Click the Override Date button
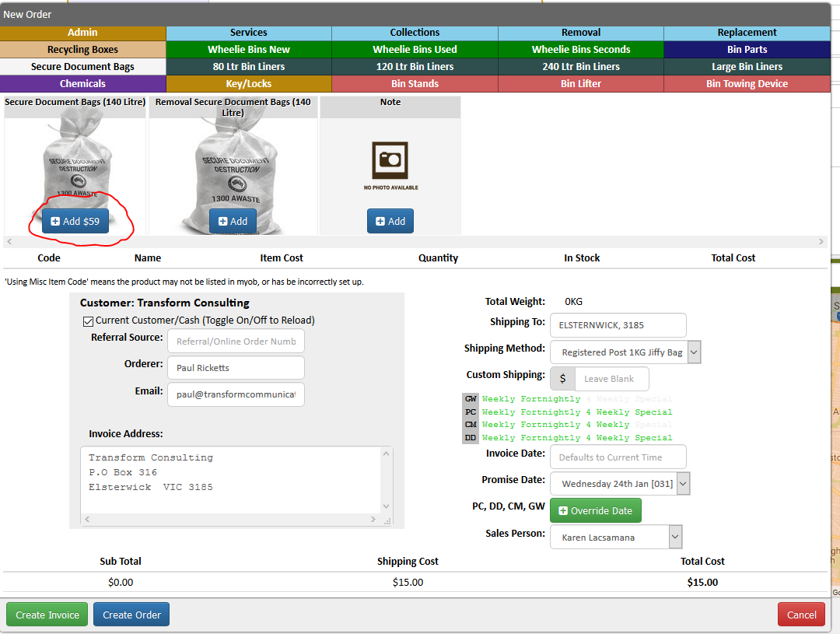Image resolution: width=840 pixels, height=634 pixels. [x=595, y=511]
